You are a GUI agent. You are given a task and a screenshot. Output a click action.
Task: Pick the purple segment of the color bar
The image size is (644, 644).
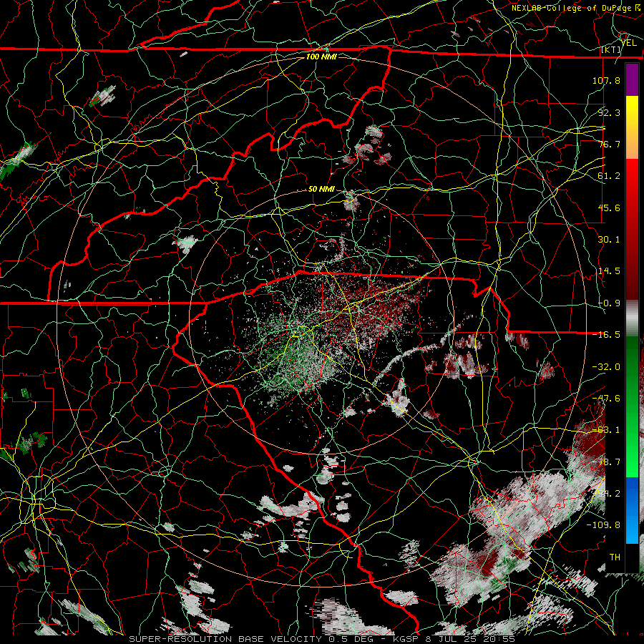(x=632, y=79)
